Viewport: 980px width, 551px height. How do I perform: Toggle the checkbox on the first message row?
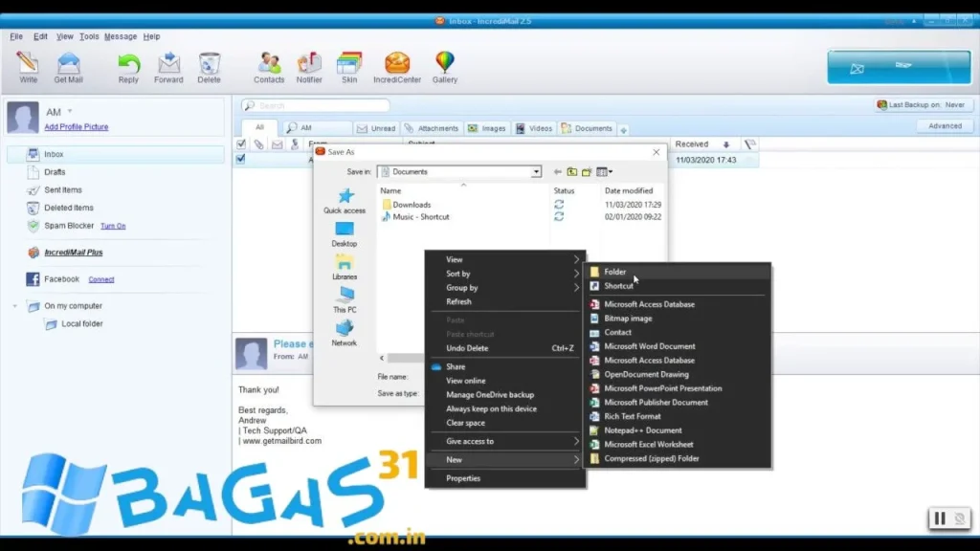tap(240, 160)
